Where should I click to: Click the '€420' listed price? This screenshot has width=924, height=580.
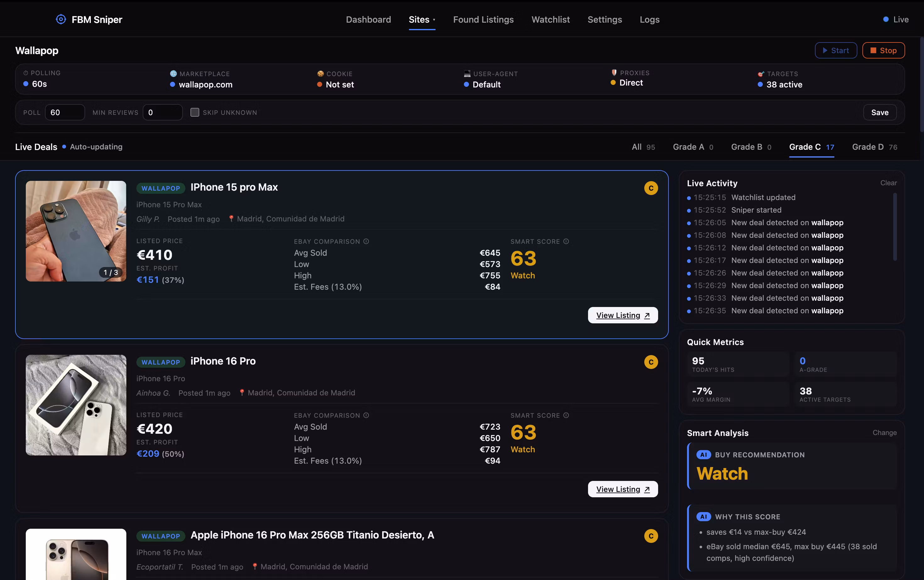click(154, 428)
